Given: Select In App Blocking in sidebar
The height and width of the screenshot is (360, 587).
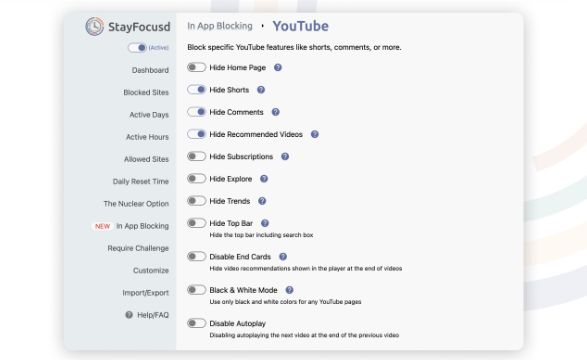Looking at the screenshot, I should click(143, 226).
